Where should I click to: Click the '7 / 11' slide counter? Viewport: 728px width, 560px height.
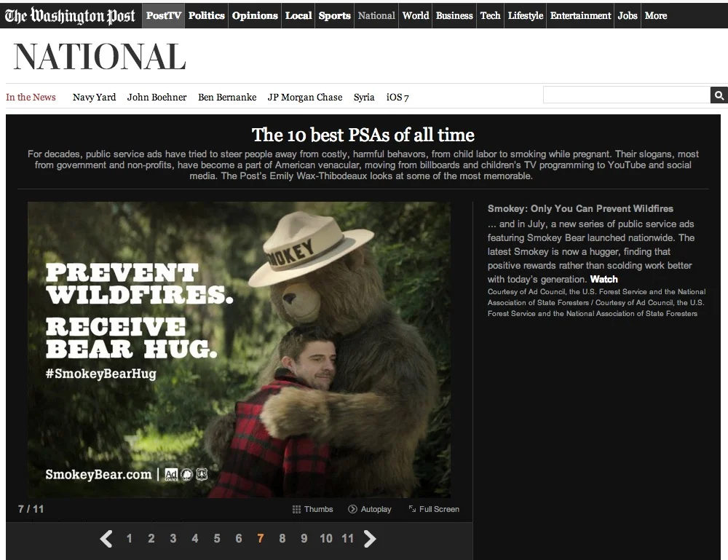click(x=31, y=509)
